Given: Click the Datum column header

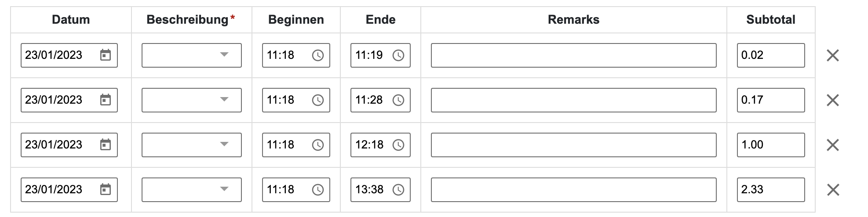Looking at the screenshot, I should (x=71, y=20).
